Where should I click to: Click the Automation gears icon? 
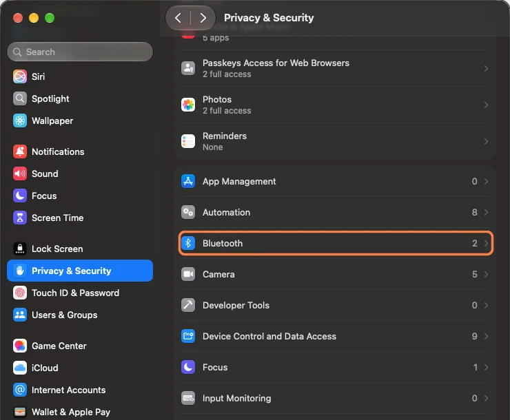[x=188, y=213]
